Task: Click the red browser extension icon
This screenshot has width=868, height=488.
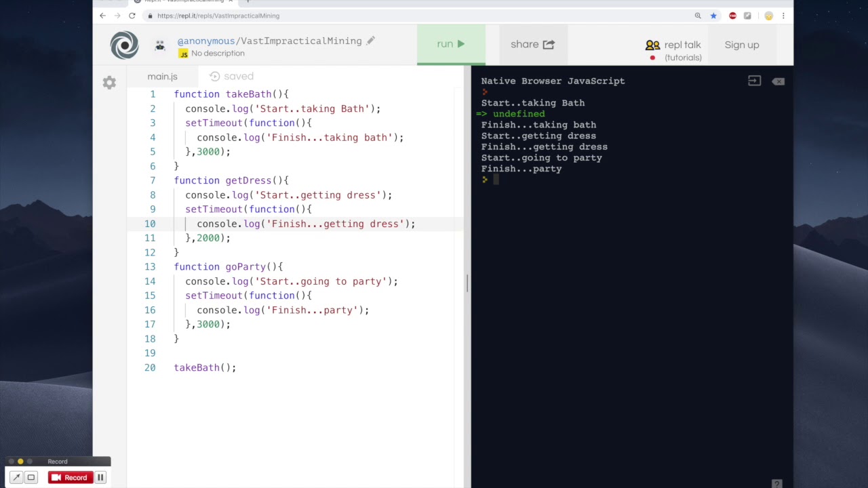Action: 732,16
